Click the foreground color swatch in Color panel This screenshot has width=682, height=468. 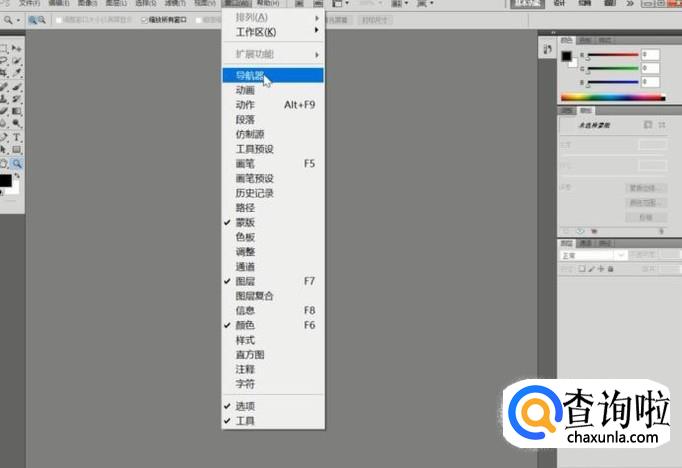(566, 56)
